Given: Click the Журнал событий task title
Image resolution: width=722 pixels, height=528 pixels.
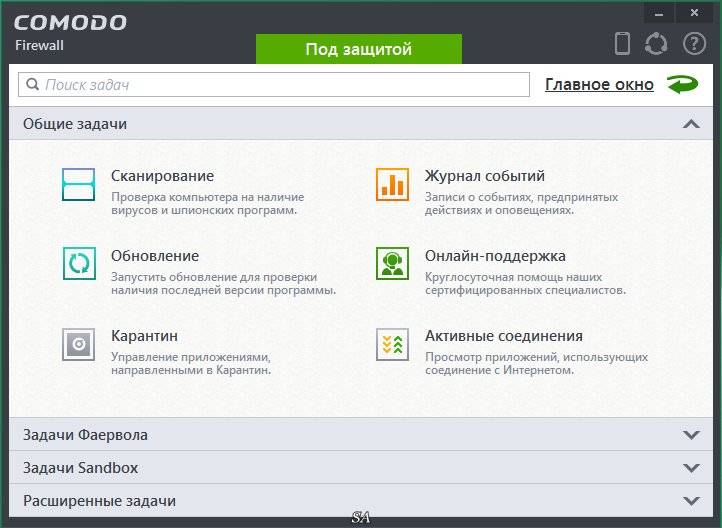Looking at the screenshot, I should (485, 176).
